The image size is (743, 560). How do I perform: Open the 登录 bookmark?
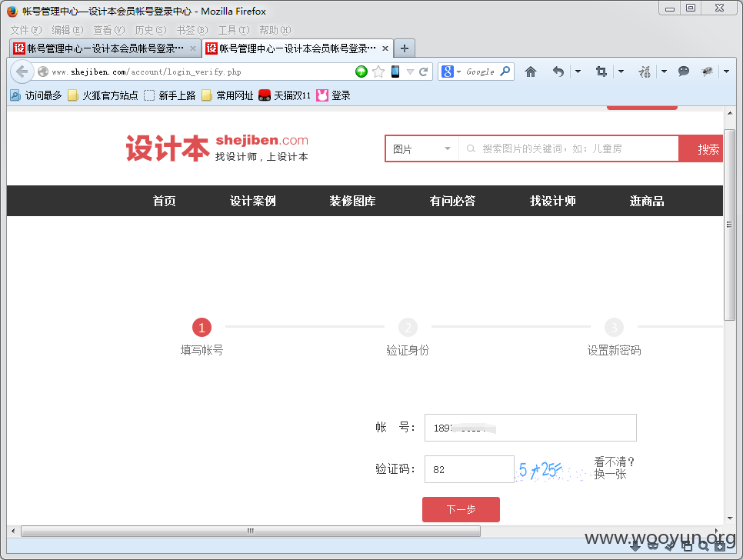(334, 95)
